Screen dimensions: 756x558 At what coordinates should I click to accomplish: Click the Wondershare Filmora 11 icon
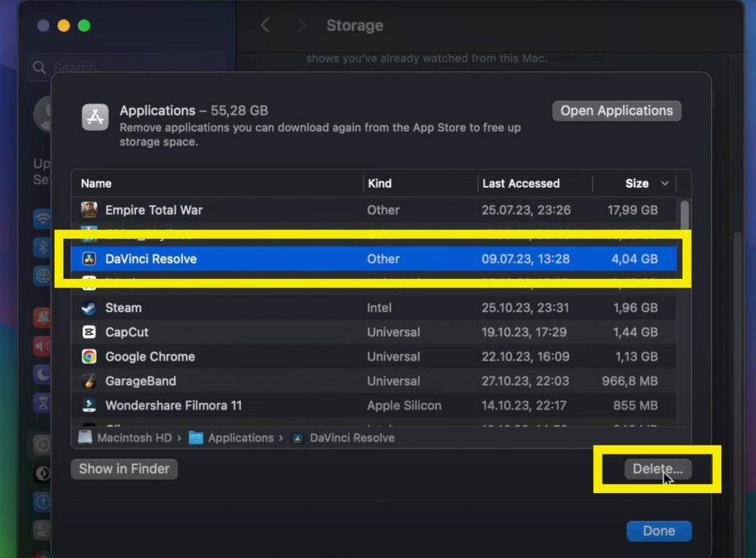pyautogui.click(x=88, y=405)
